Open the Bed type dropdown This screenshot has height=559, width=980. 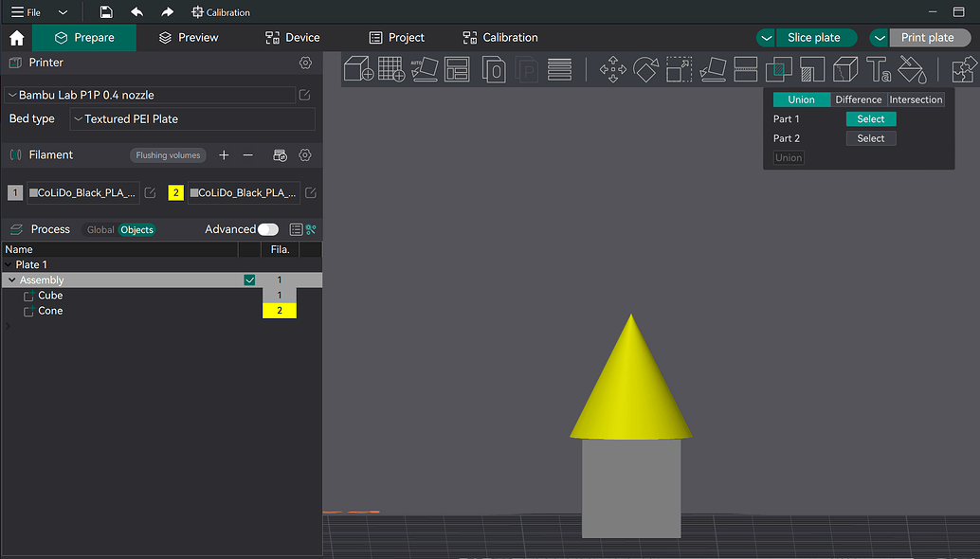click(192, 118)
